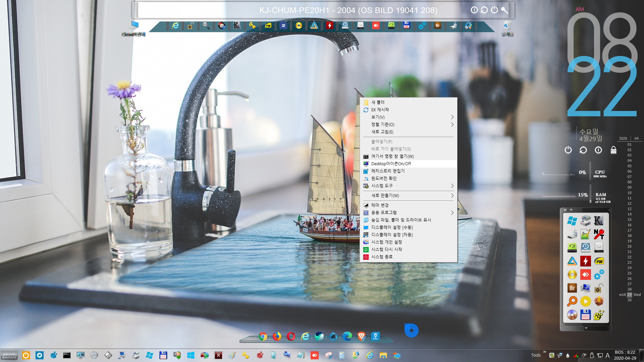Choose EX 재시작 menu entry

[409, 110]
